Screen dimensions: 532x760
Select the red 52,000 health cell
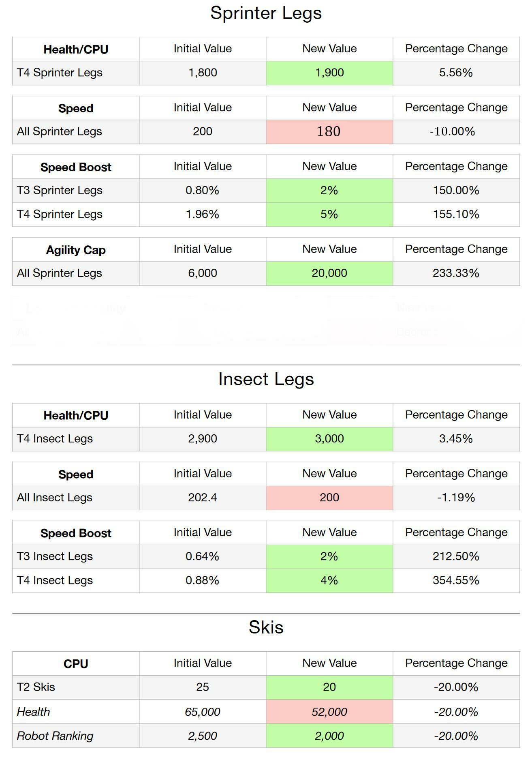coord(329,712)
